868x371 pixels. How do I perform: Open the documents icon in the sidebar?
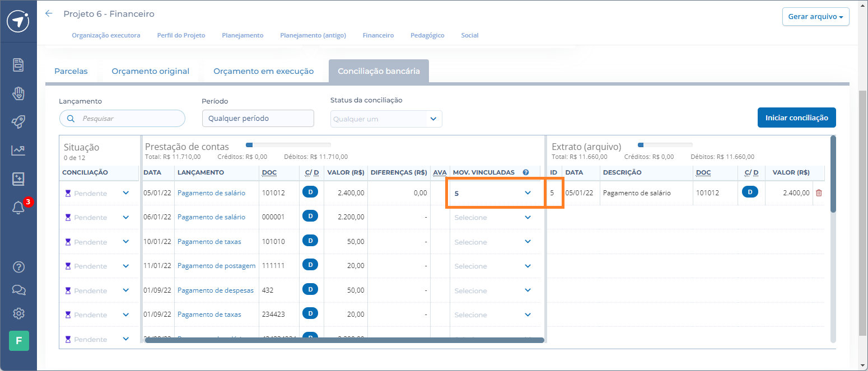(18, 65)
